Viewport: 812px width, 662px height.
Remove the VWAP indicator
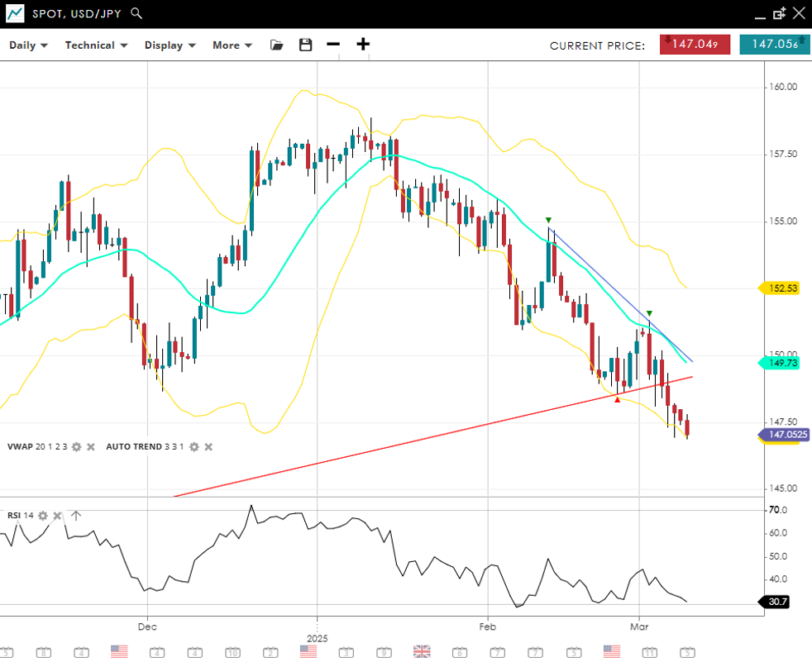click(x=91, y=447)
